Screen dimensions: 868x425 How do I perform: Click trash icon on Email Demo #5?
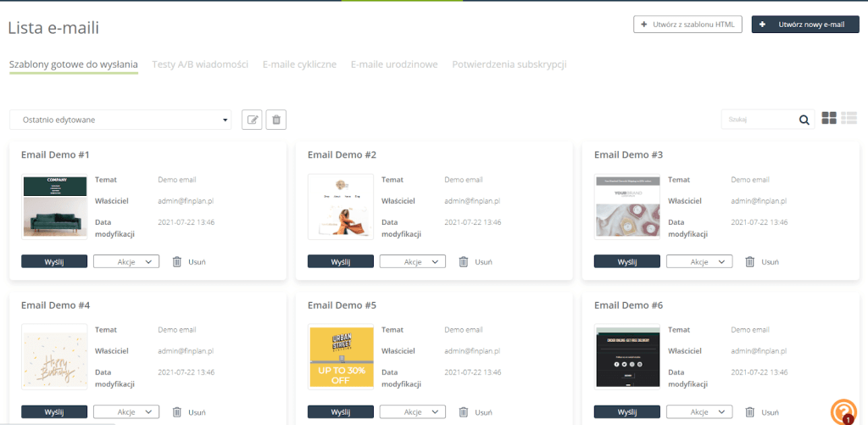click(464, 411)
